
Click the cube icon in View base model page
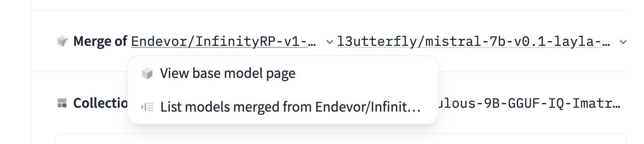click(147, 73)
